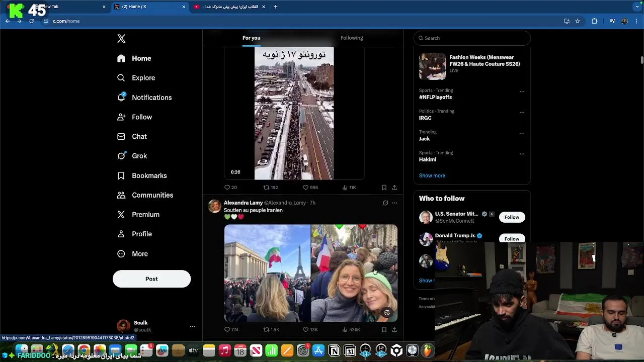Open Grok explain icon on Lamy post
The image size is (644, 362).
[385, 203]
